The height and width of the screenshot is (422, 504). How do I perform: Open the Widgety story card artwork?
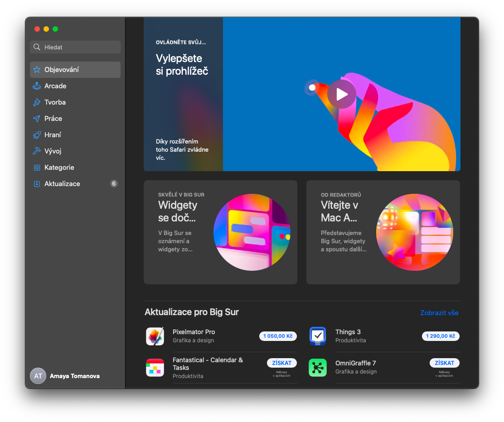coord(252,232)
